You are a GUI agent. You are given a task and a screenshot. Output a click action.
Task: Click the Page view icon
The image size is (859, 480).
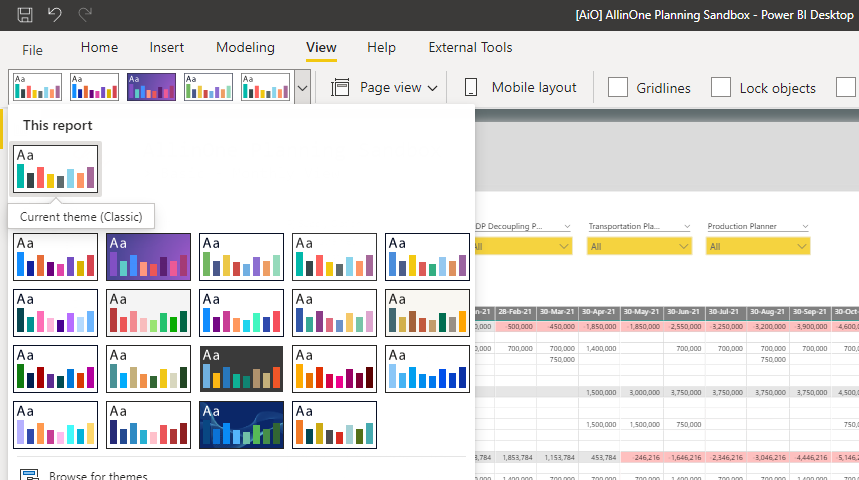(340, 87)
